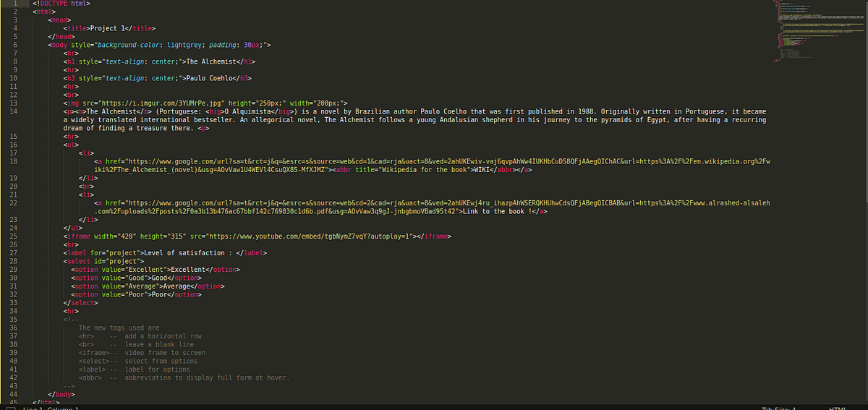The width and height of the screenshot is (868, 410).
Task: Click gutter line number 6
Action: (15, 45)
